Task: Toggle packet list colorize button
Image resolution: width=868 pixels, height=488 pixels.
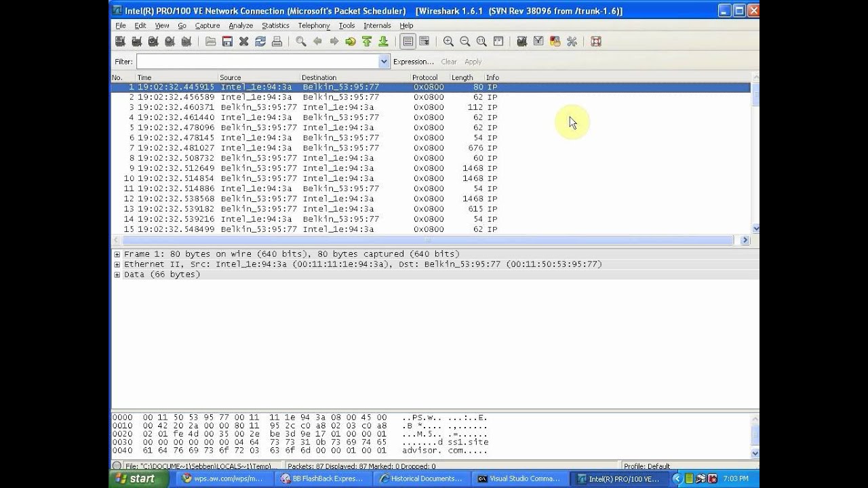Action: click(408, 41)
